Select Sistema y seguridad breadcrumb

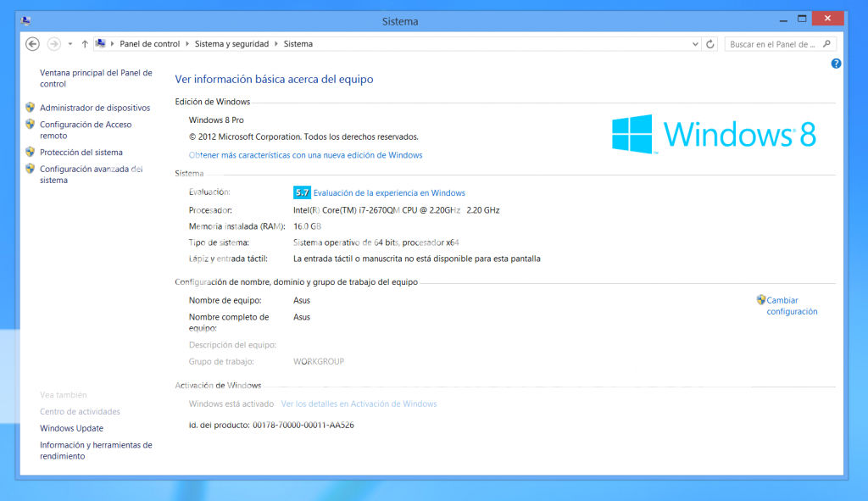[x=231, y=44]
